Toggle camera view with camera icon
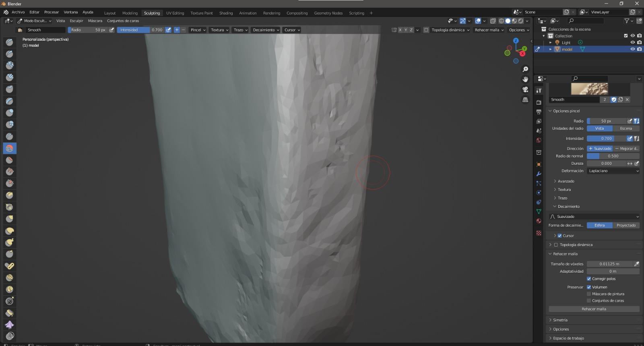 click(525, 89)
